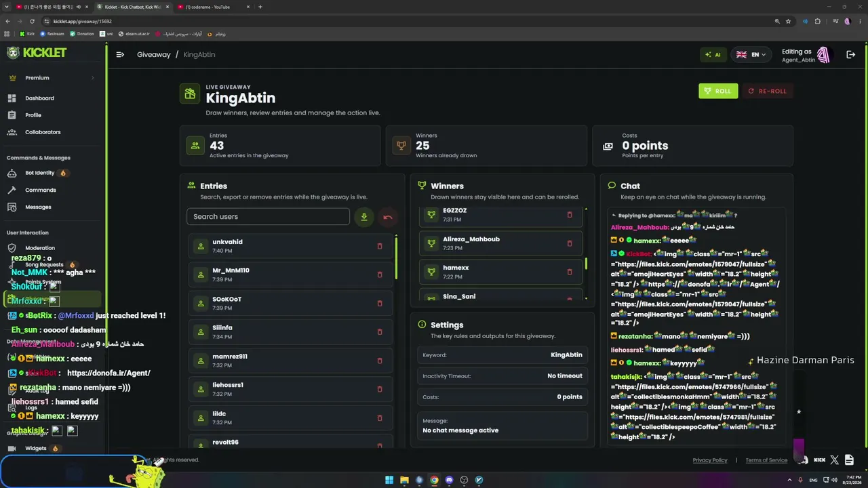Open the X social icon in footer
The height and width of the screenshot is (488, 868).
pyautogui.click(x=835, y=460)
